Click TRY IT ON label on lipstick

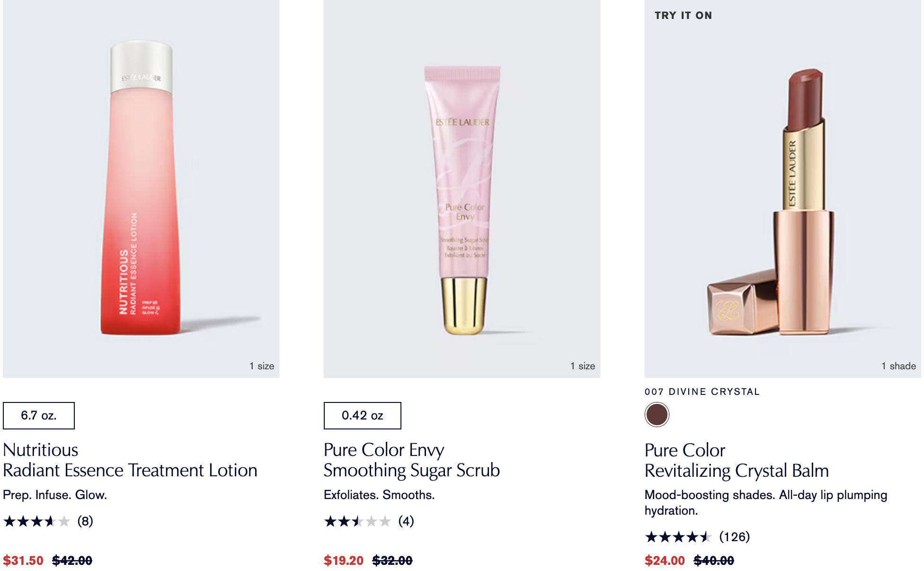[683, 16]
